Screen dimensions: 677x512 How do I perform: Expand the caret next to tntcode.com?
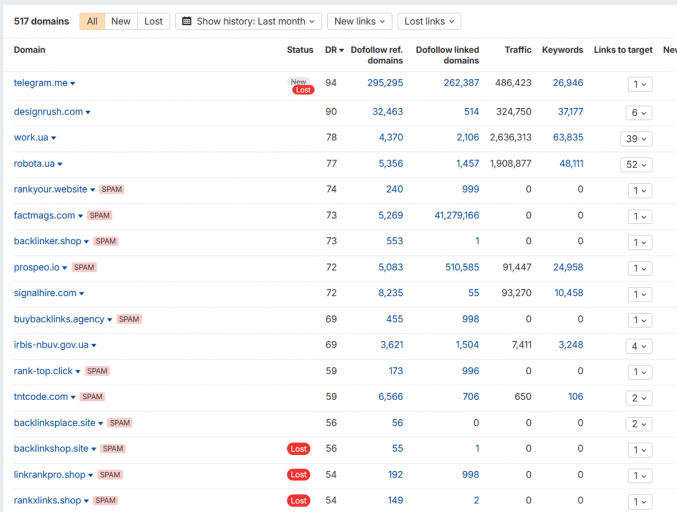point(73,397)
